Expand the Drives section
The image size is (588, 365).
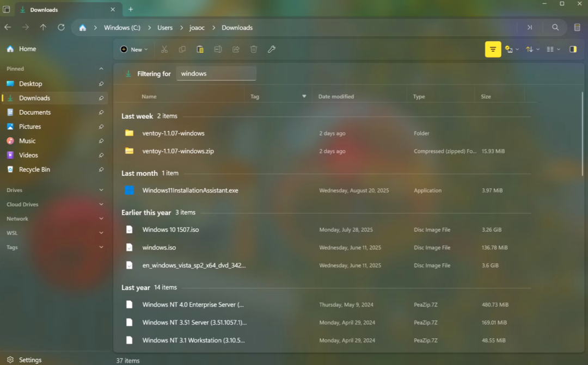coord(101,190)
